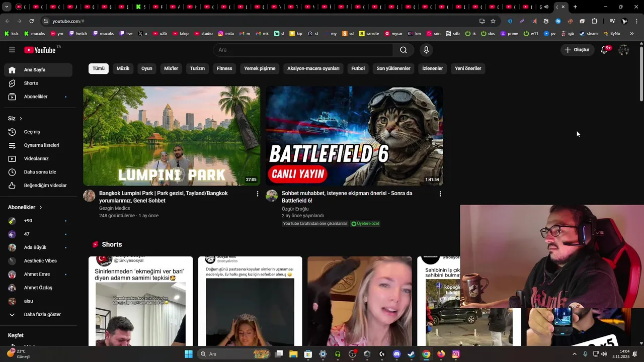This screenshot has height=362, width=644.
Task: Reload the page in the browser toolbar
Action: (x=31, y=21)
